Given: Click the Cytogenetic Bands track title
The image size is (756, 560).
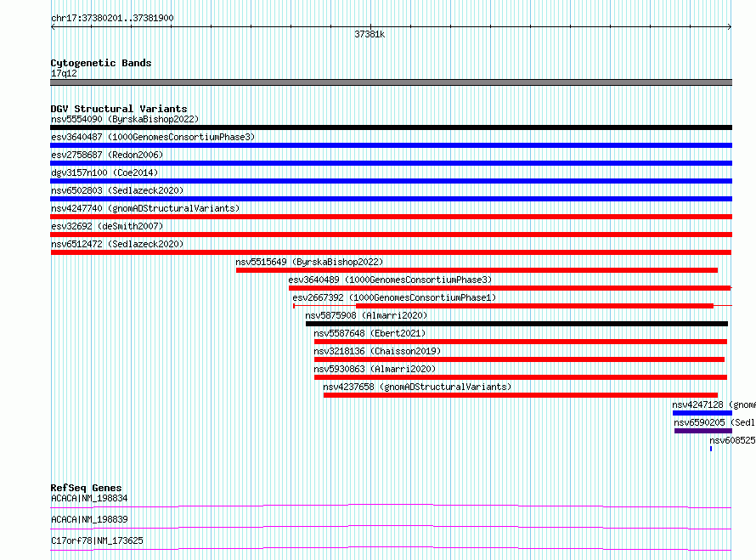Looking at the screenshot, I should point(101,63).
